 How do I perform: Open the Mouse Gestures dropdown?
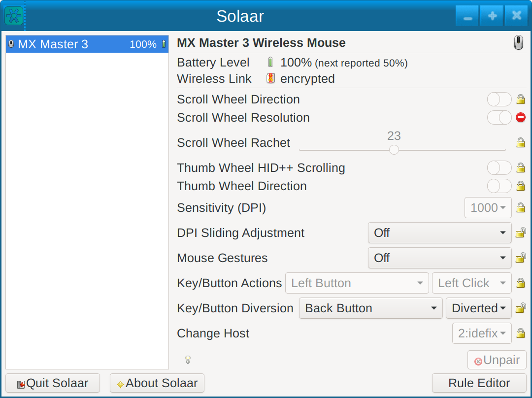coord(439,258)
